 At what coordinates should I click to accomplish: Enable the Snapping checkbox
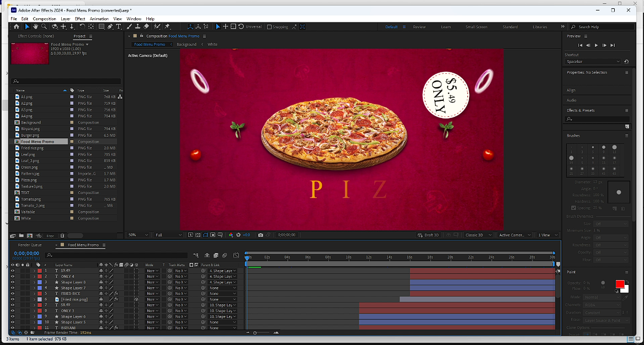(x=269, y=26)
